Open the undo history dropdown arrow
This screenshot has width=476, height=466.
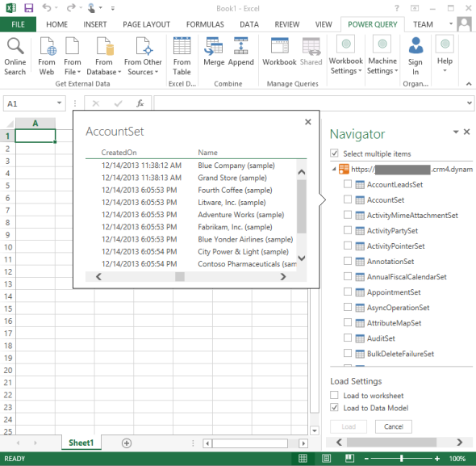click(56, 7)
